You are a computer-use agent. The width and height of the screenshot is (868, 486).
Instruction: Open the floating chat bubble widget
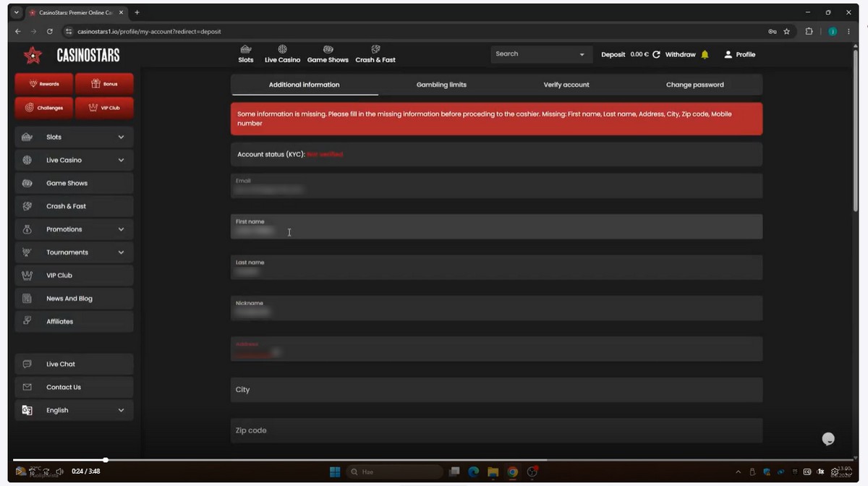point(829,439)
